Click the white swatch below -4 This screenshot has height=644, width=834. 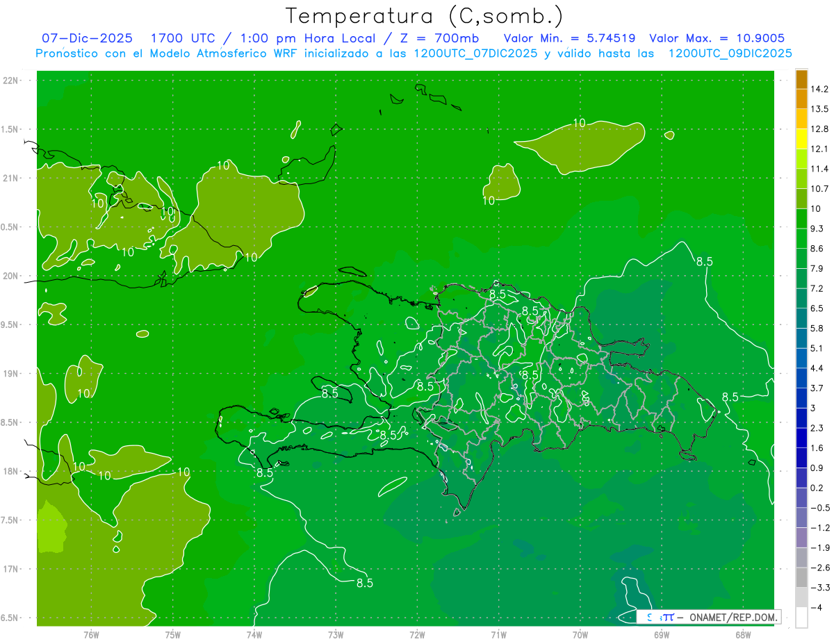(x=801, y=618)
